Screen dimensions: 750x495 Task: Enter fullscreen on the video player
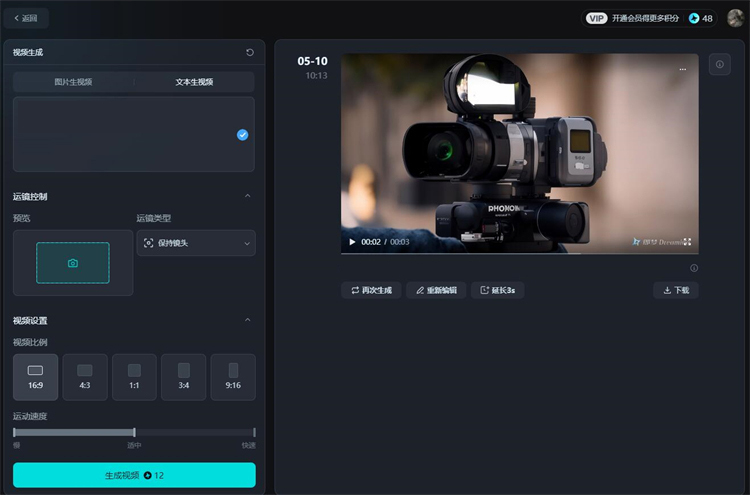coord(688,242)
